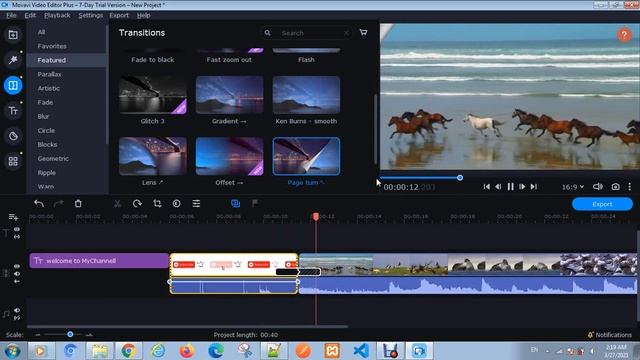Screen dimensions: 640x360
Task: Toggle video track visibility eye
Action: point(17,266)
